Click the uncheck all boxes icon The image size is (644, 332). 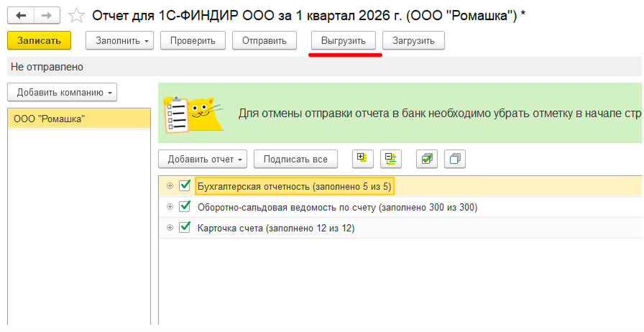[x=455, y=159]
